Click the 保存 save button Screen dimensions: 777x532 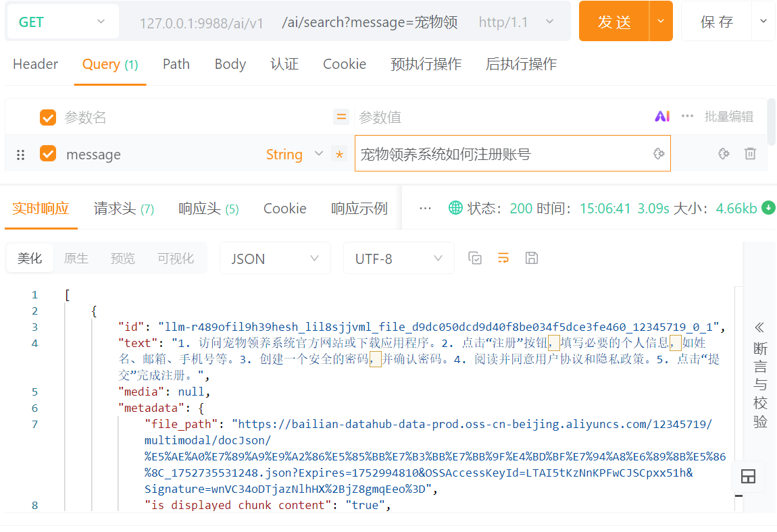pyautogui.click(x=717, y=22)
